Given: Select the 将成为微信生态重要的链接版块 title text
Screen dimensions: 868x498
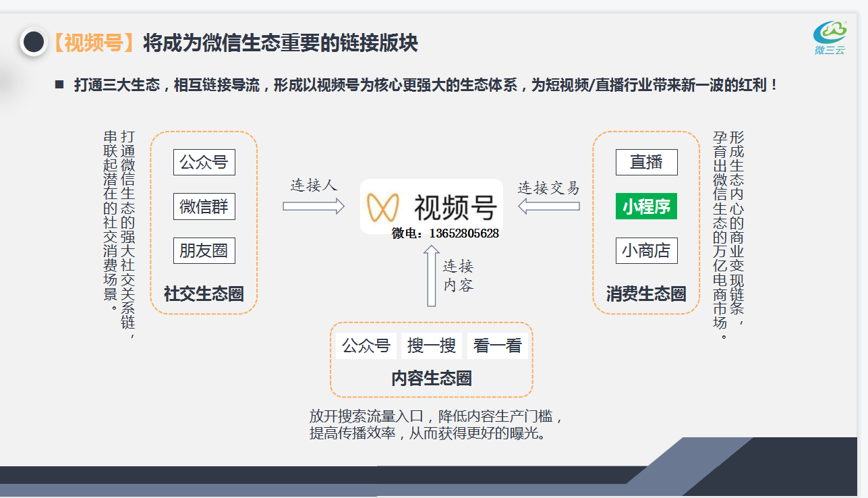Looking at the screenshot, I should pos(281,43).
